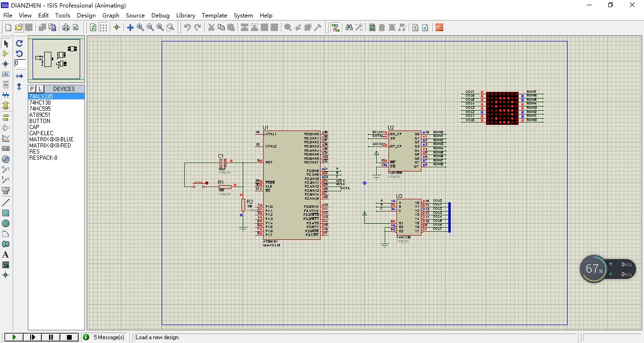Click the Print design icon
The width and height of the screenshot is (644, 343).
[x=66, y=27]
